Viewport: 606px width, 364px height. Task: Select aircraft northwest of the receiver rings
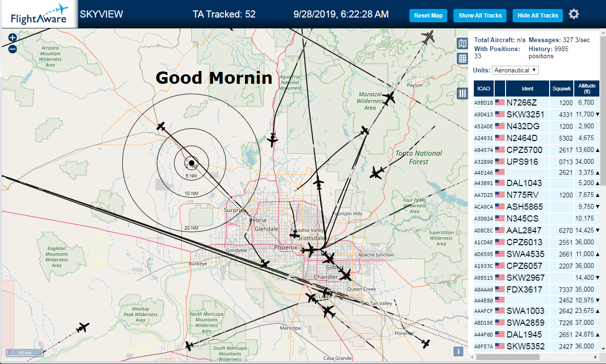[161, 126]
